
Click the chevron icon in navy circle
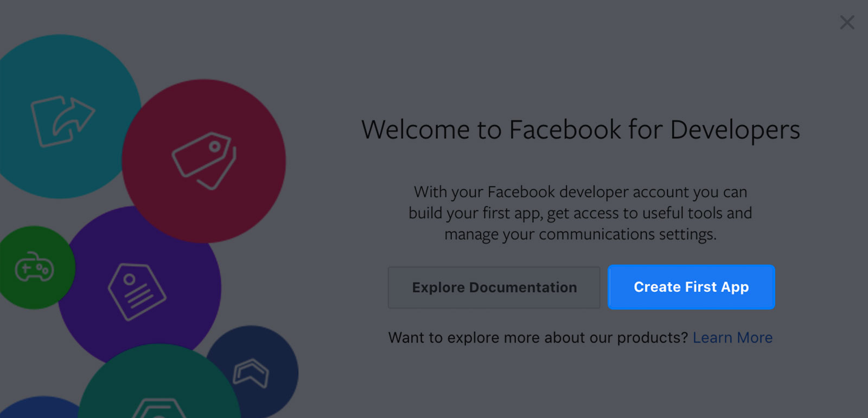pos(251,373)
